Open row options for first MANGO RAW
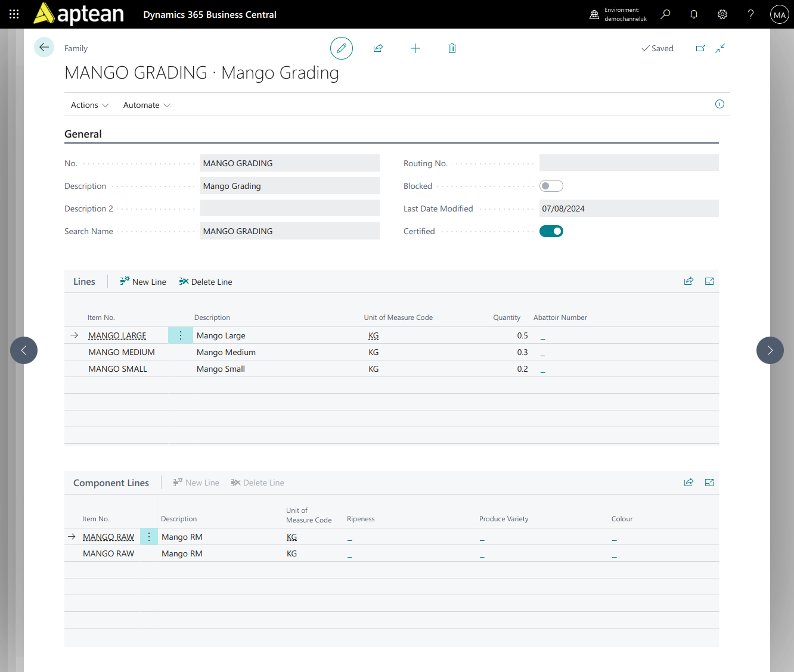The width and height of the screenshot is (794, 672). [149, 537]
